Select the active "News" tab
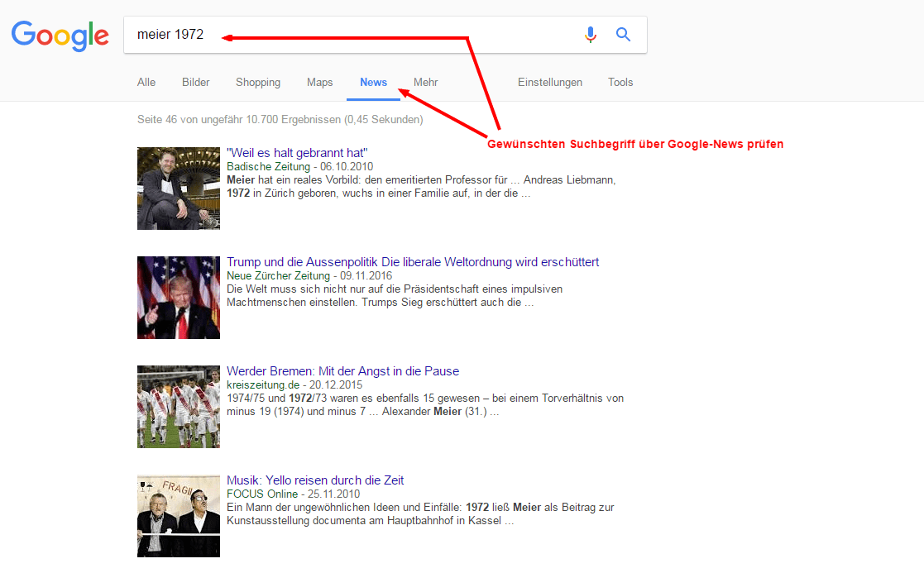Viewport: 924px width, 573px height. click(x=373, y=82)
